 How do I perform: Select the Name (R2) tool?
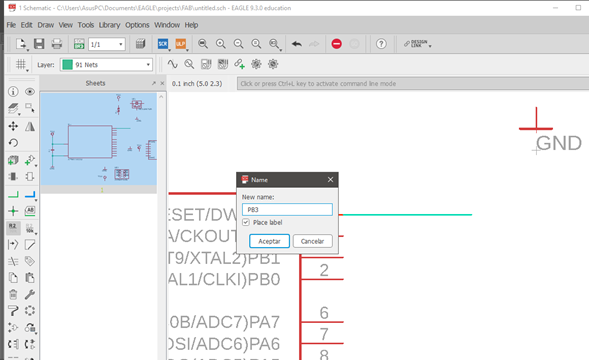click(13, 227)
